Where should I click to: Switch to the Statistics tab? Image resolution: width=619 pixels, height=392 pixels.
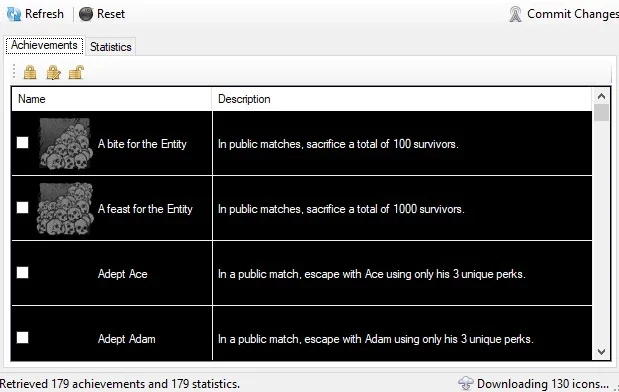pyautogui.click(x=111, y=47)
